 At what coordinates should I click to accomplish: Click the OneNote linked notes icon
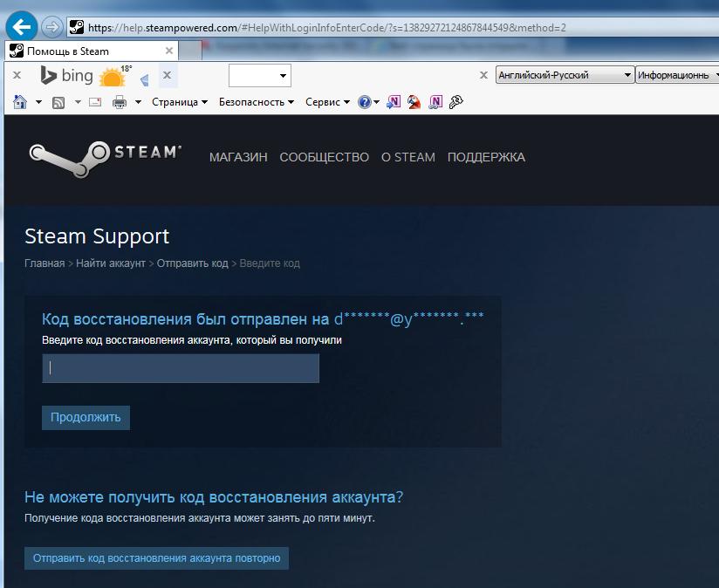(x=435, y=102)
